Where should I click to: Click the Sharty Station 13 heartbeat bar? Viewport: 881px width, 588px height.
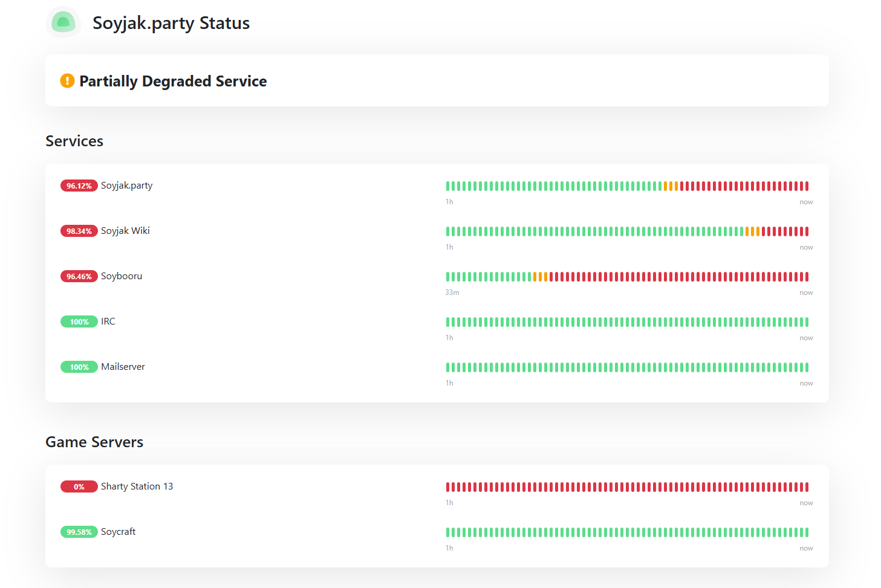(627, 487)
